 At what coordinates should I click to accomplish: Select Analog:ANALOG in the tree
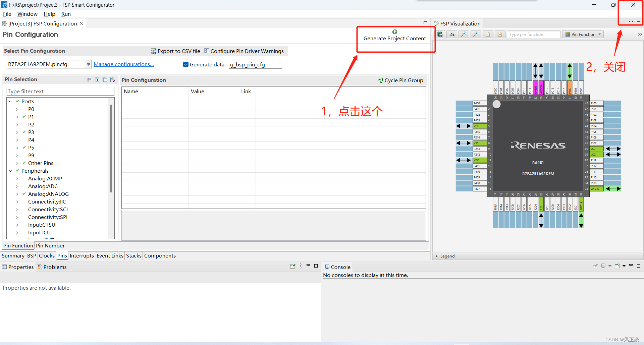48,194
